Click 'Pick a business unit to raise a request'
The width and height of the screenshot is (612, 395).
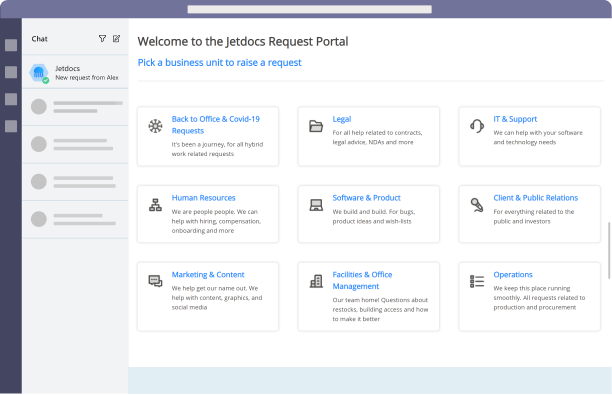coord(219,62)
